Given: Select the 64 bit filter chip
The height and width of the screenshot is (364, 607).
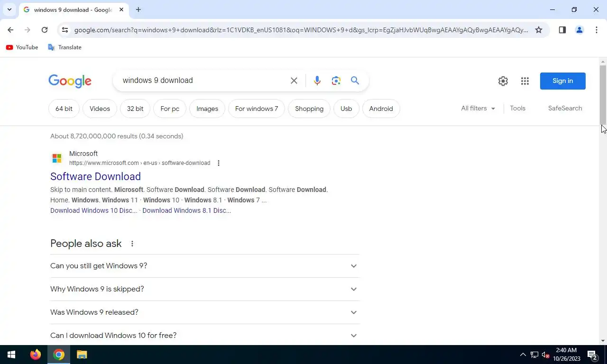Looking at the screenshot, I should (64, 109).
